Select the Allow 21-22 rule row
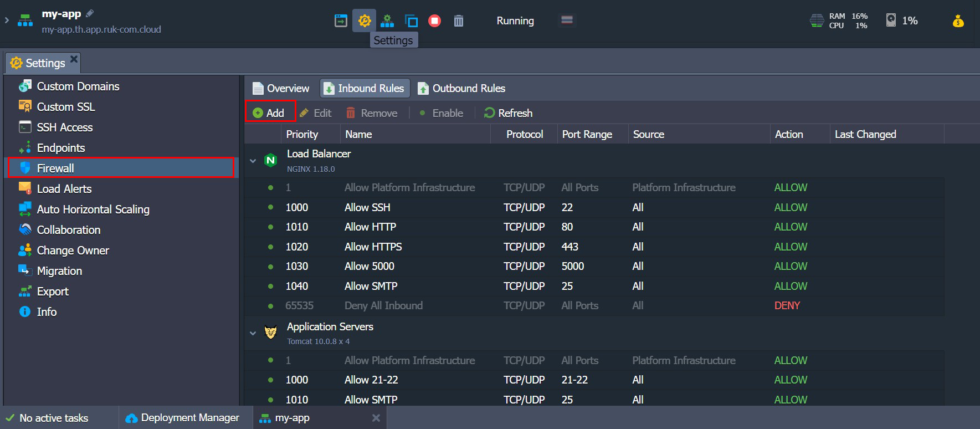 (x=594, y=380)
